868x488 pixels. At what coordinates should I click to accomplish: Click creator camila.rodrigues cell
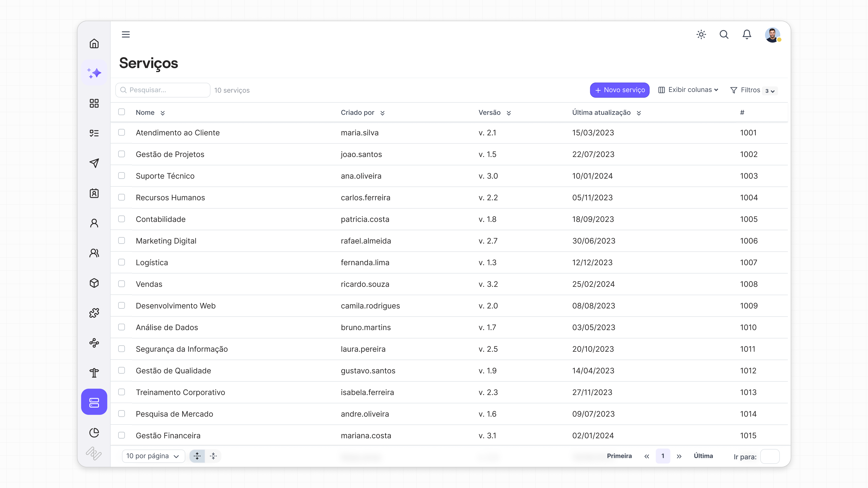point(370,306)
